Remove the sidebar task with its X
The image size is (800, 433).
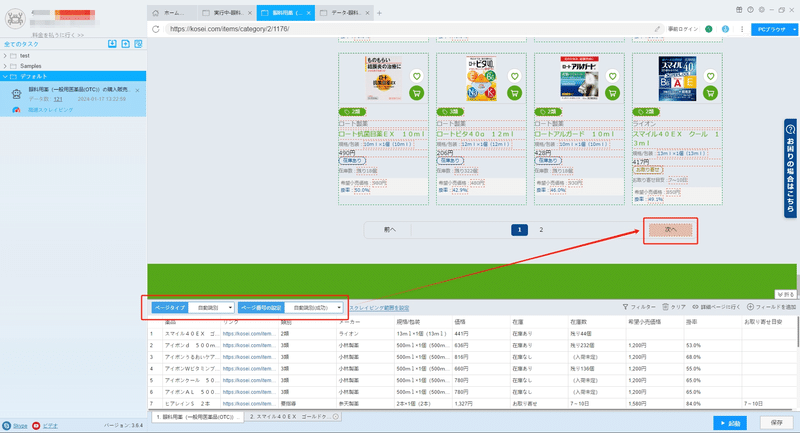point(138,90)
